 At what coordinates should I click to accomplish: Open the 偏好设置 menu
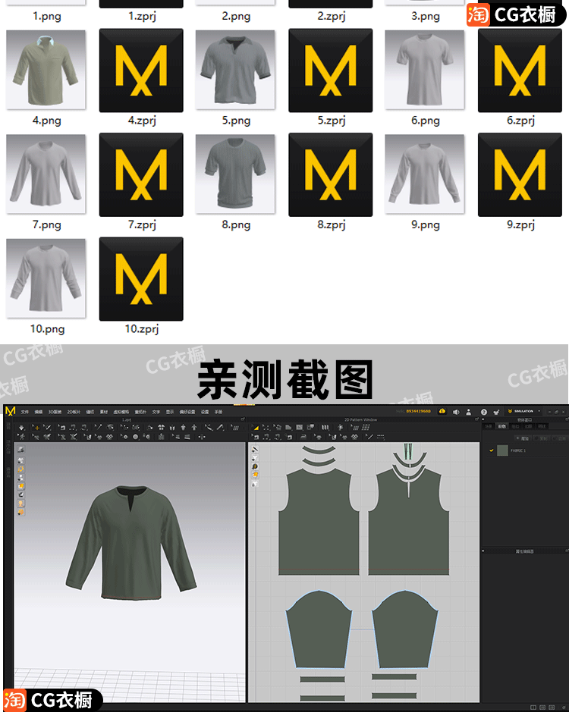(x=187, y=412)
